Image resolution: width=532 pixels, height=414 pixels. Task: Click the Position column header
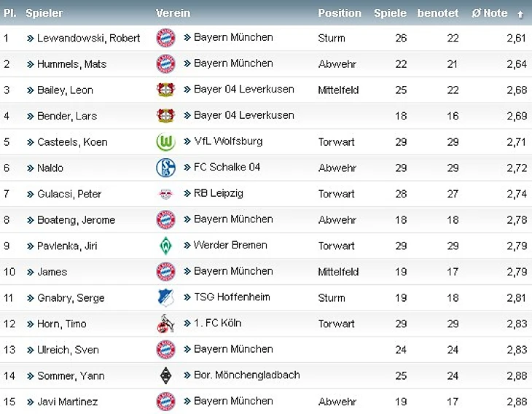(340, 13)
